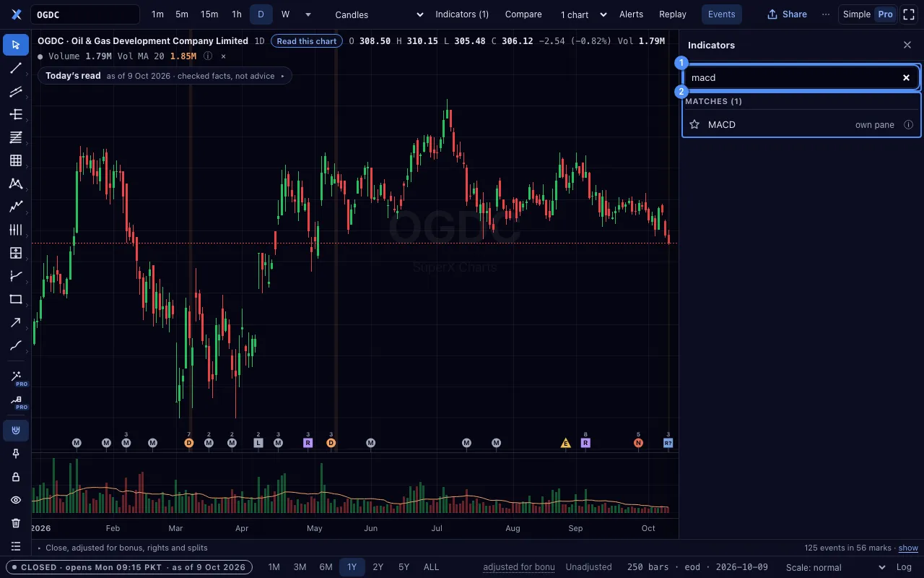Screen dimensions: 924x578
Task: Delete drawings with trash icon
Action: (16, 523)
